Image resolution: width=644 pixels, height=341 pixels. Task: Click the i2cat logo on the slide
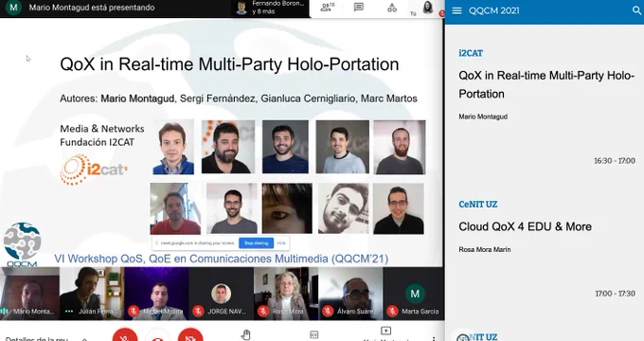tap(94, 170)
